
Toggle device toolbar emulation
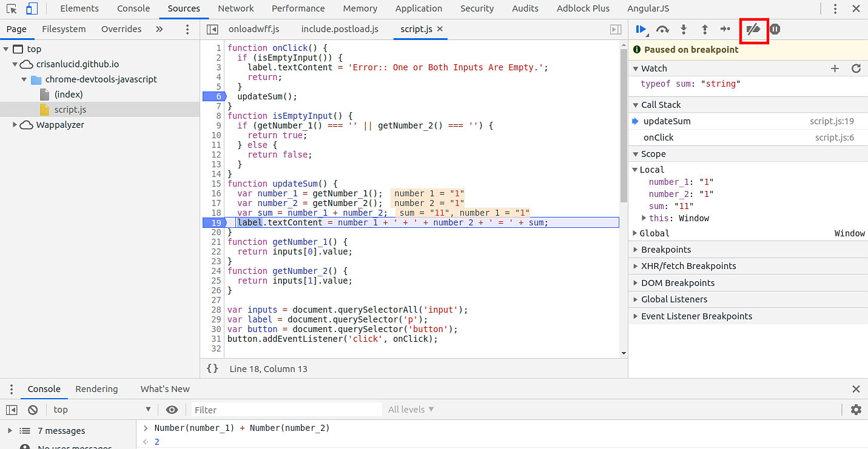32,8
